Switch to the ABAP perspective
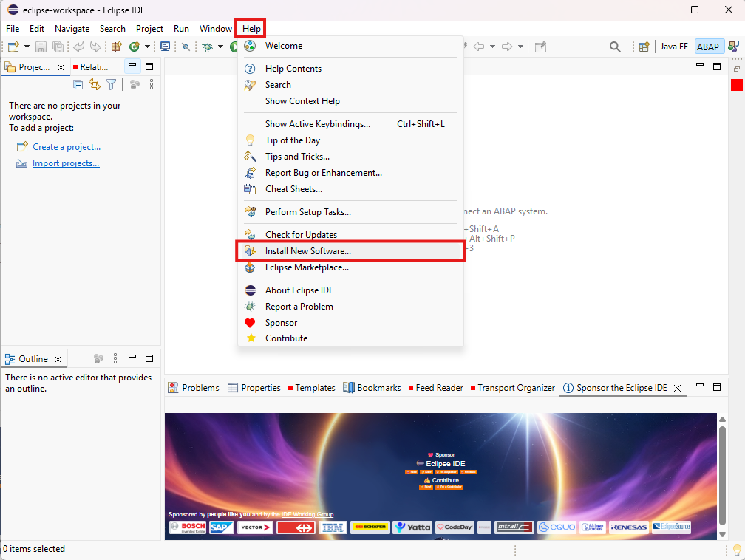The image size is (745, 560). (x=708, y=47)
